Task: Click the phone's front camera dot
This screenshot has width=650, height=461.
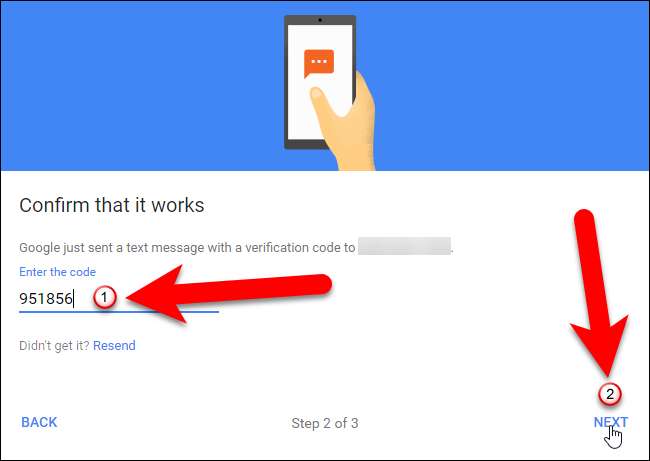Action: (x=320, y=20)
